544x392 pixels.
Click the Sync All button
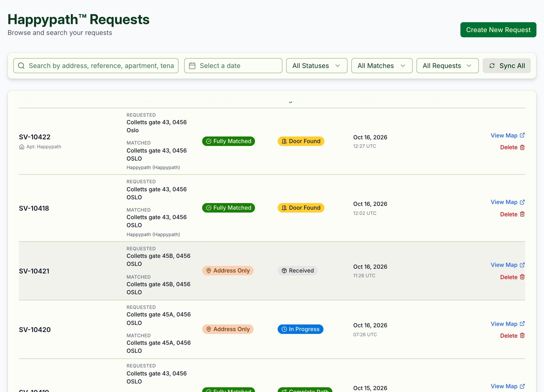click(507, 66)
